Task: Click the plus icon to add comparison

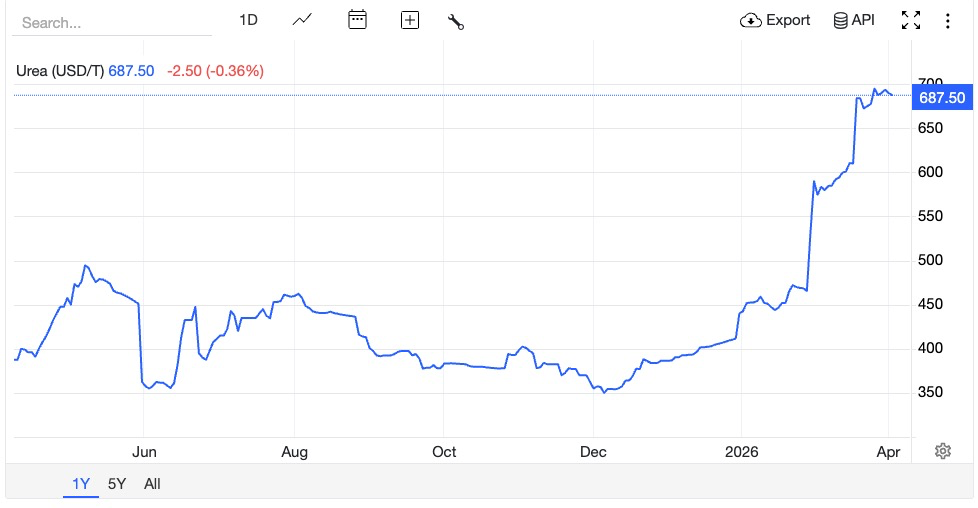Action: [409, 20]
